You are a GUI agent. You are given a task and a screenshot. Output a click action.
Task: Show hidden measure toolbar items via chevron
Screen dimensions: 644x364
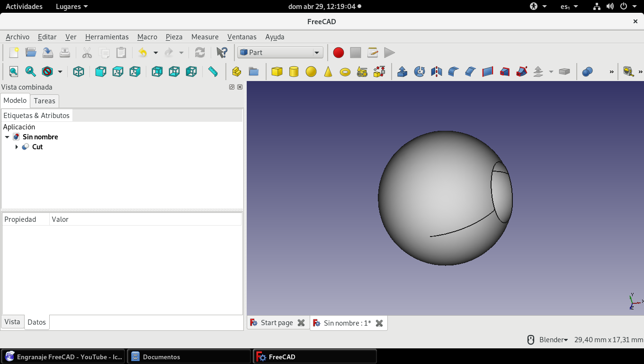pyautogui.click(x=641, y=72)
